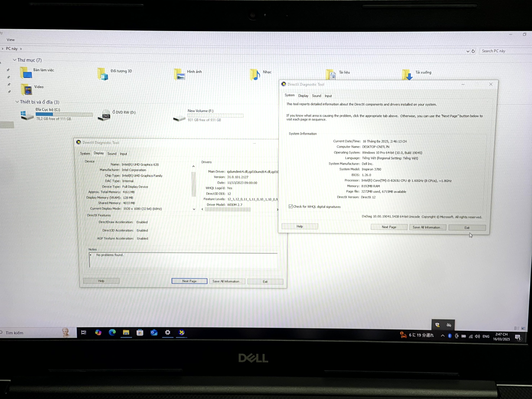Click Save All Information in front DxDiag
The width and height of the screenshot is (532, 399).
(x=428, y=227)
